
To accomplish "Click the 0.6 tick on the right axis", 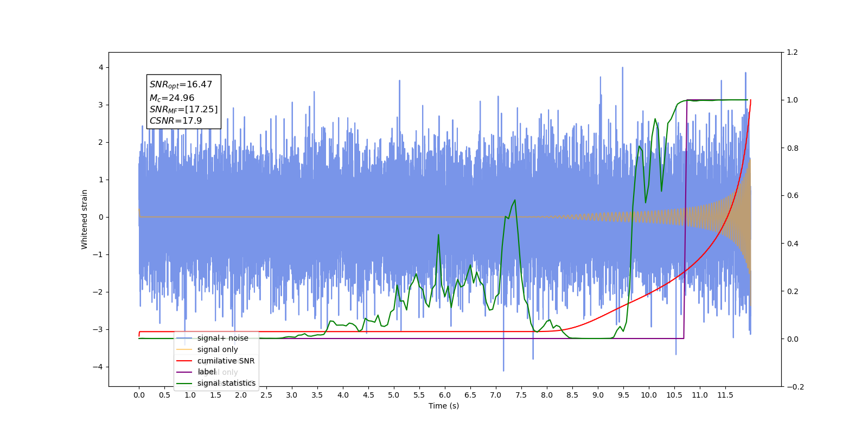I will click(x=793, y=195).
